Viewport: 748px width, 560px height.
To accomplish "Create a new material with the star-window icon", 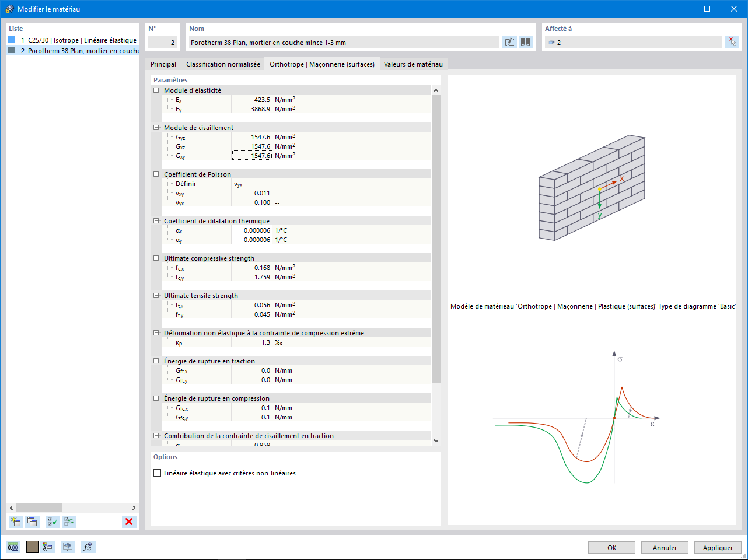I will pos(16,521).
